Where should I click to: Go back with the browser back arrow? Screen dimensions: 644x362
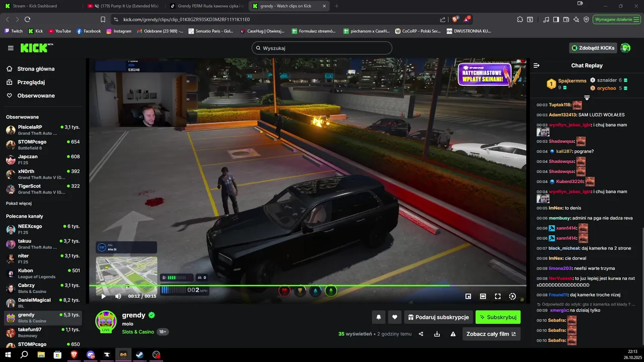[x=7, y=19]
